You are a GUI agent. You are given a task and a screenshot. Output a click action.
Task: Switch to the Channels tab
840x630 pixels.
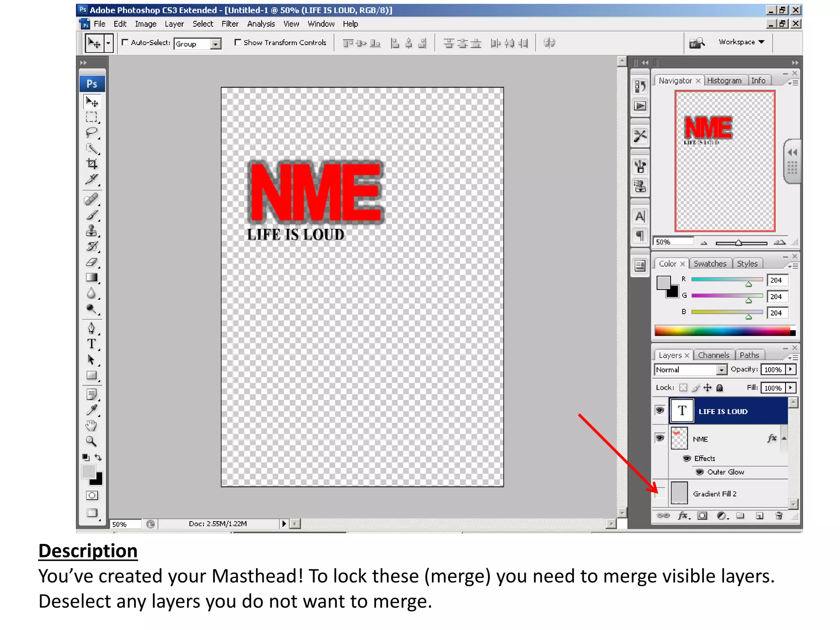point(713,355)
